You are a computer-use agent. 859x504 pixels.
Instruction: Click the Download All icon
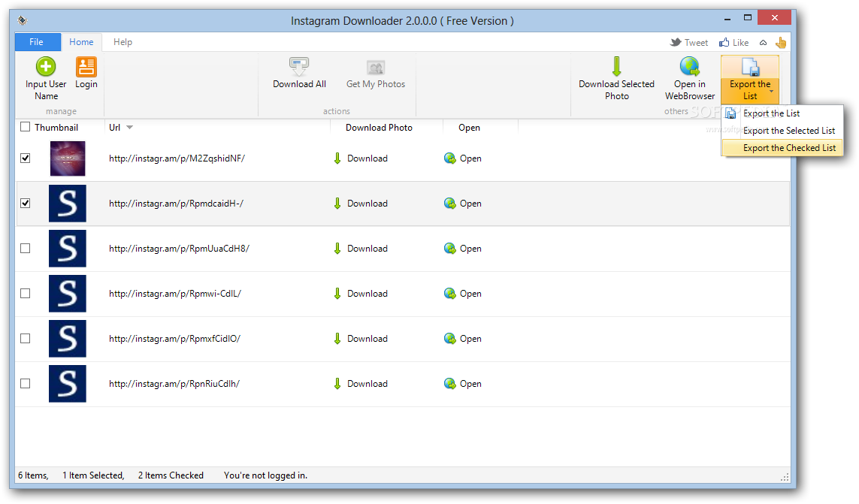tap(299, 67)
